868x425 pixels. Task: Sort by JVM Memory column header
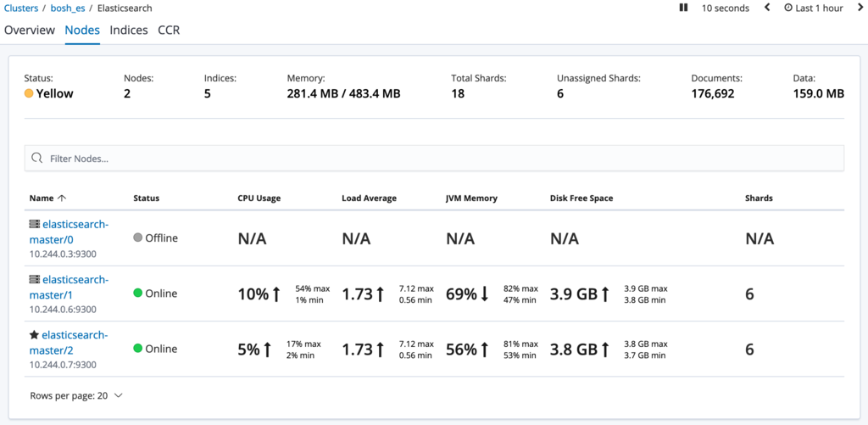coord(471,198)
